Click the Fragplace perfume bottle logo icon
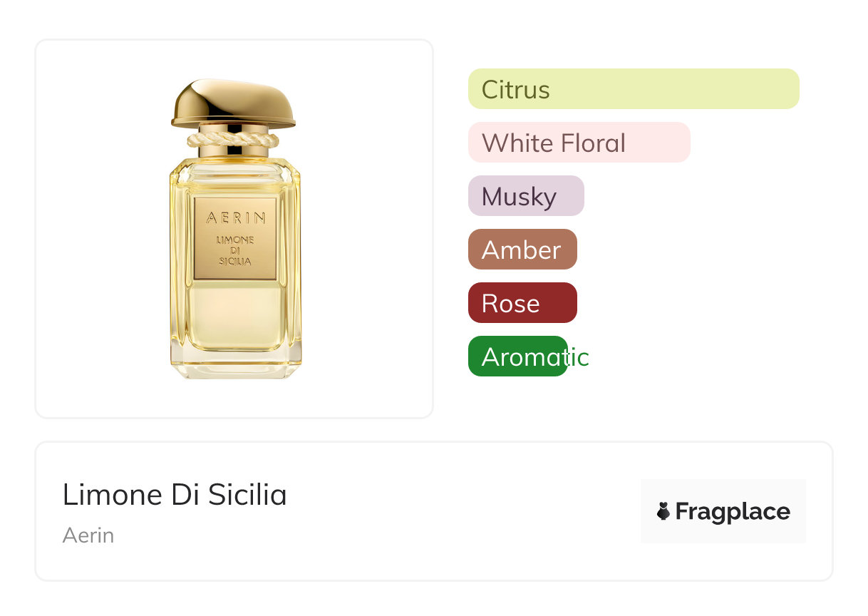 coord(663,511)
